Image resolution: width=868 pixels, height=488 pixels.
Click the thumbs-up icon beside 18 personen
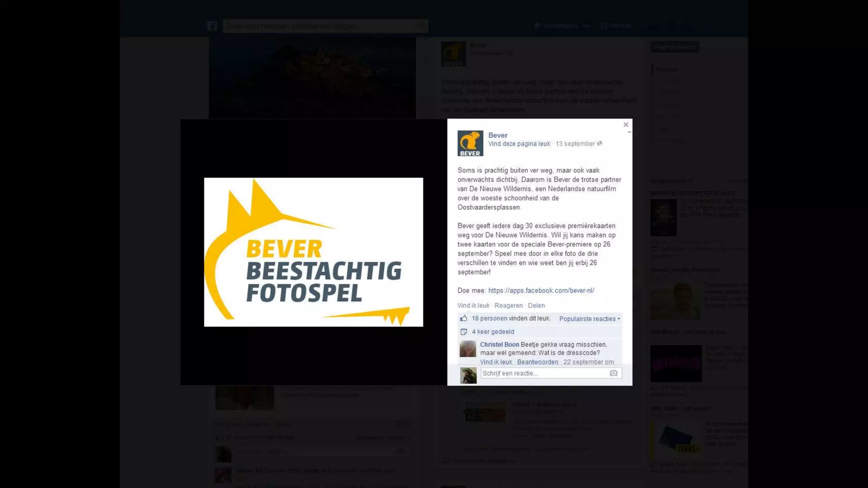464,318
